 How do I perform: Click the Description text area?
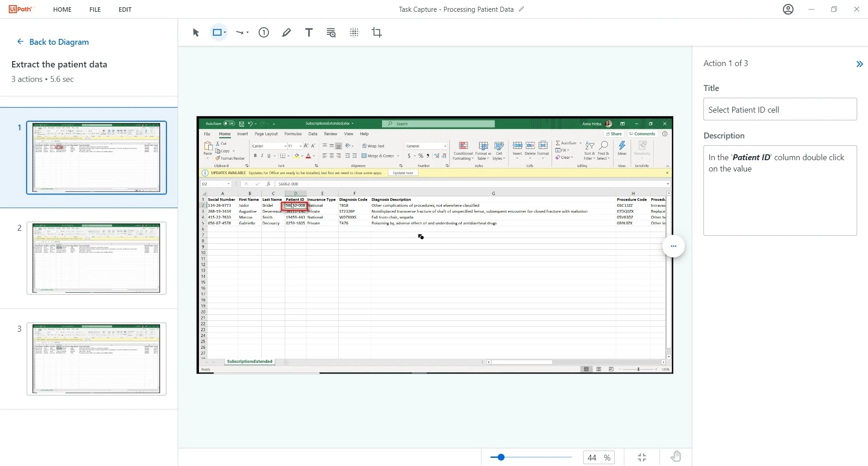pyautogui.click(x=780, y=190)
